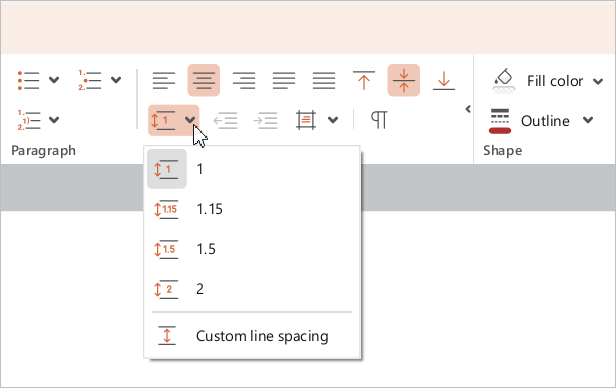Click the inner text margins icon
This screenshot has height=388, width=616.
[x=306, y=120]
